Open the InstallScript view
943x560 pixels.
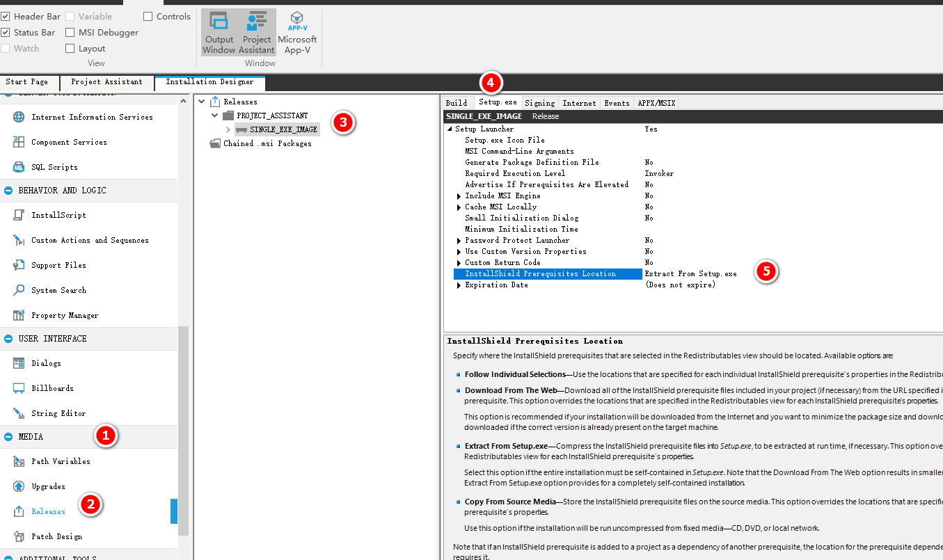pos(58,215)
